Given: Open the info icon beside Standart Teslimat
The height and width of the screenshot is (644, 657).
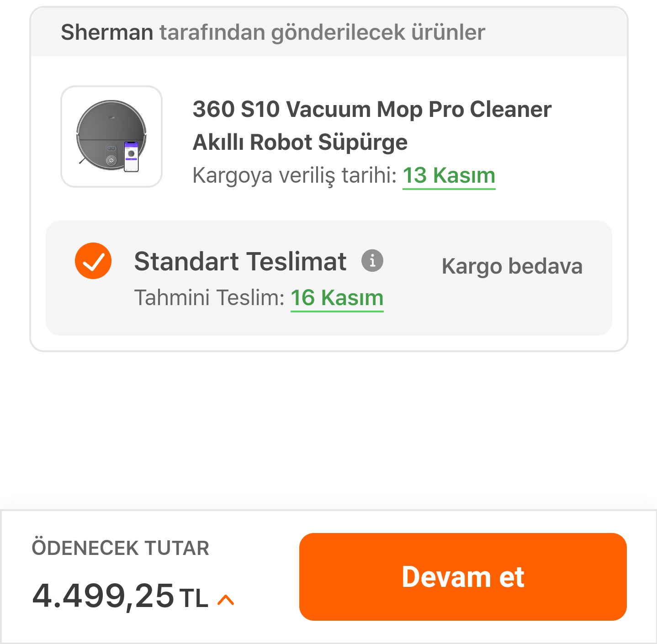Looking at the screenshot, I should [x=372, y=261].
